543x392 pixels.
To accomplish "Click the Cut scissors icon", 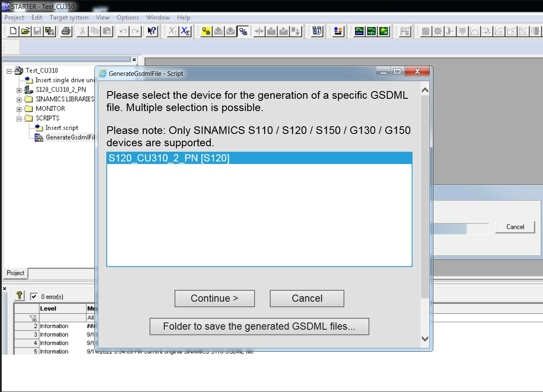I will [x=83, y=31].
